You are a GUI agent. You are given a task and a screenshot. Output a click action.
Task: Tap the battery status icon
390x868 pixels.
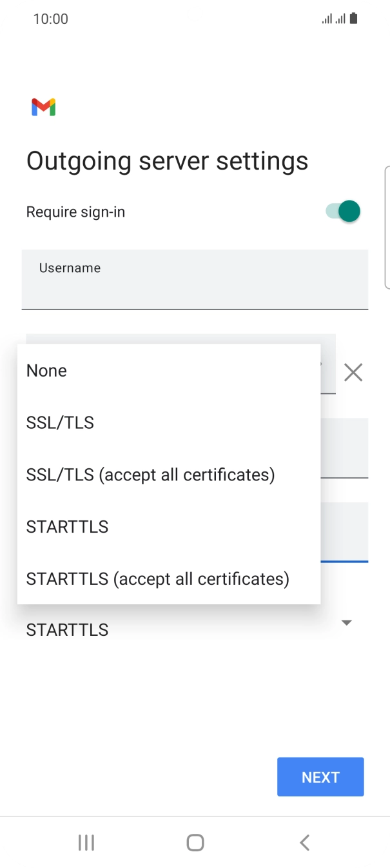(x=353, y=18)
